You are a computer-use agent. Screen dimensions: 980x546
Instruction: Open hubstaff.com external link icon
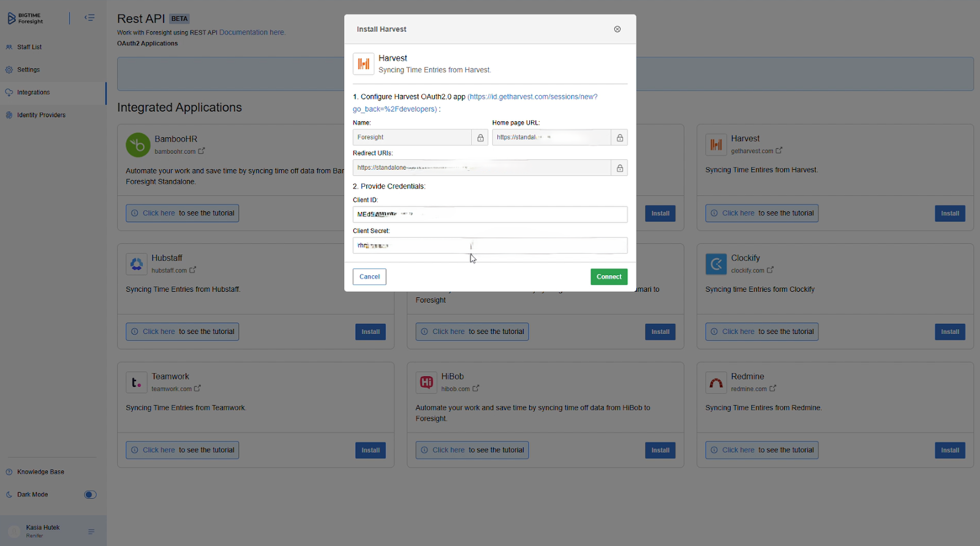point(193,270)
